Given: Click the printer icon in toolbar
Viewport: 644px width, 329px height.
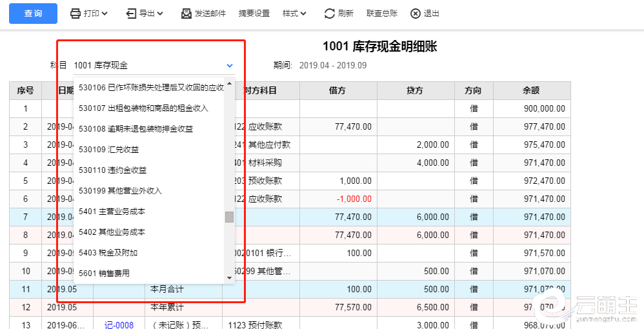Looking at the screenshot, I should pos(75,14).
